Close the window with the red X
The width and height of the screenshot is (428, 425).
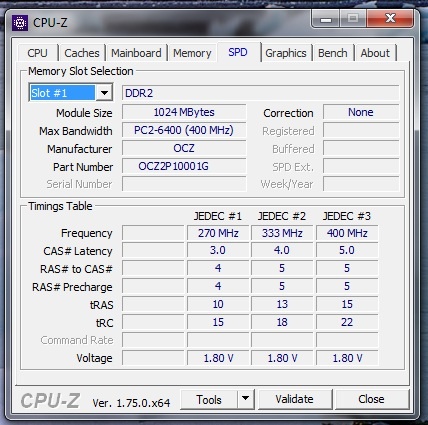click(x=390, y=18)
